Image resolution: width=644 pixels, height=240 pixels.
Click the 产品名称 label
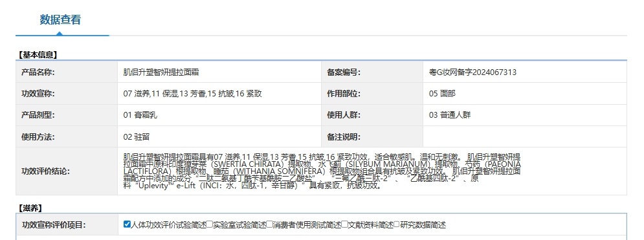[x=38, y=72]
